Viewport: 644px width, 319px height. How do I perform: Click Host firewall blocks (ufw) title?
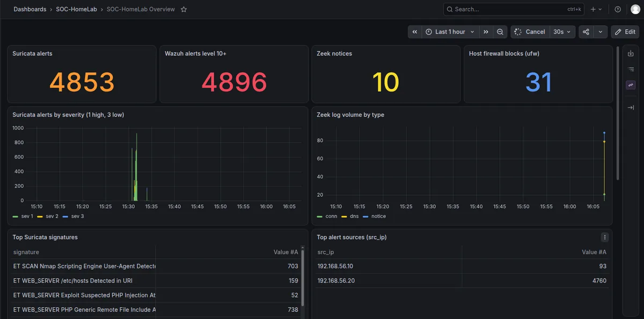[x=504, y=54]
